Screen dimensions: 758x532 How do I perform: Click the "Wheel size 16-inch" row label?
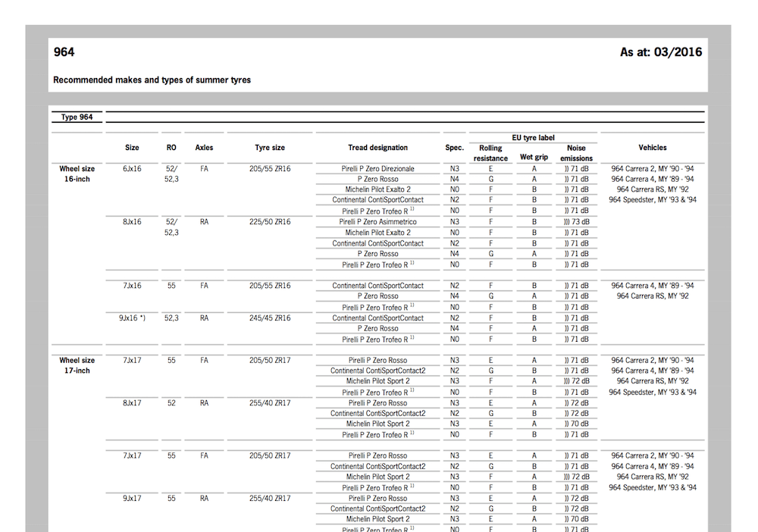pyautogui.click(x=77, y=174)
